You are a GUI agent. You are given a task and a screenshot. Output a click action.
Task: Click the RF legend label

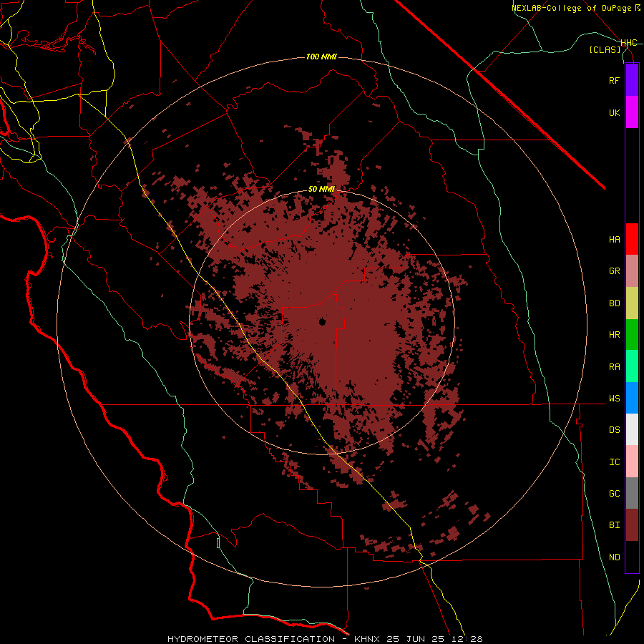pyautogui.click(x=614, y=80)
